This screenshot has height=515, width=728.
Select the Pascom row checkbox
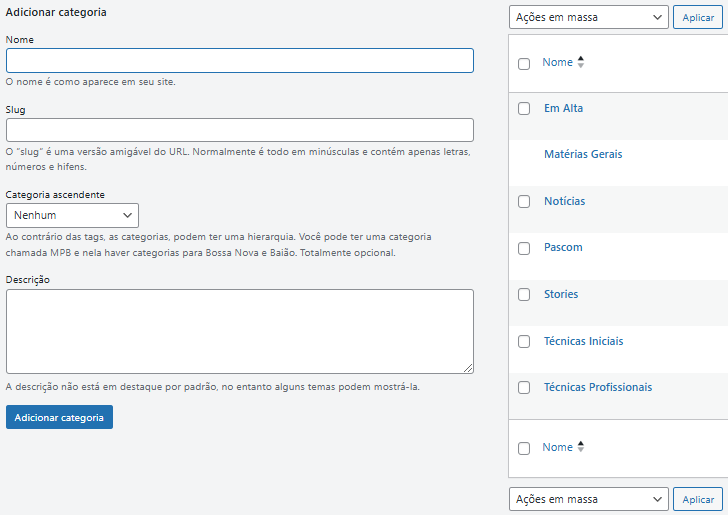(x=524, y=248)
